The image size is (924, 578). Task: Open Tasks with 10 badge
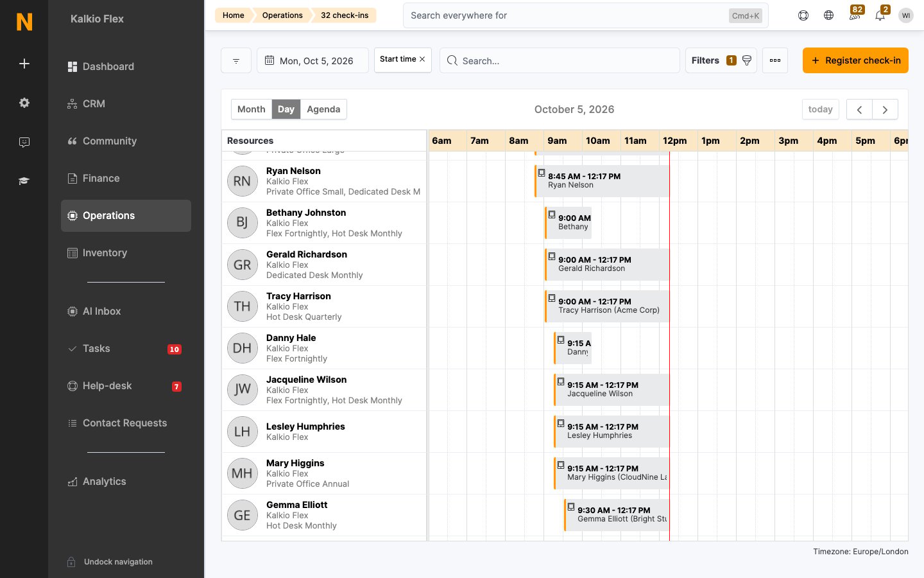point(126,349)
